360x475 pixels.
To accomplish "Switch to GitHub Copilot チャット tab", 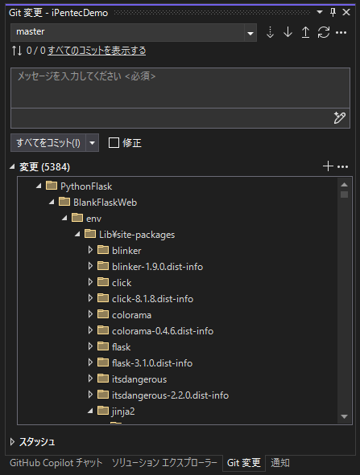I will click(x=56, y=463).
